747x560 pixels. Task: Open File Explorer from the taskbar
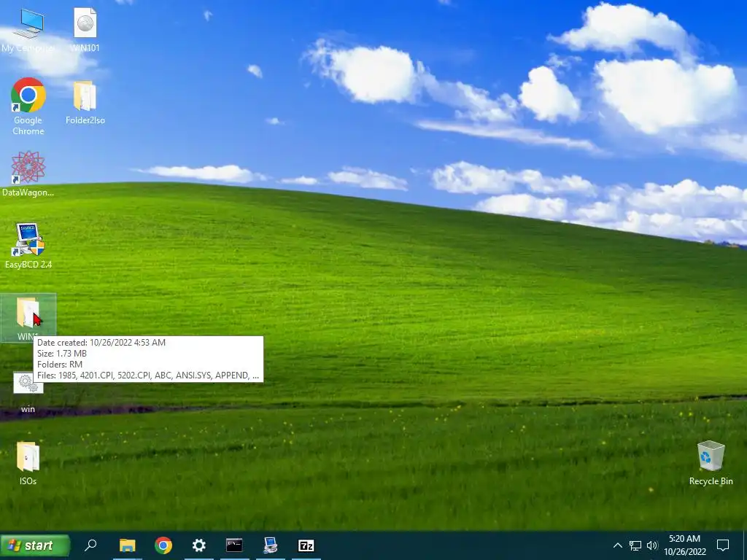click(x=127, y=545)
